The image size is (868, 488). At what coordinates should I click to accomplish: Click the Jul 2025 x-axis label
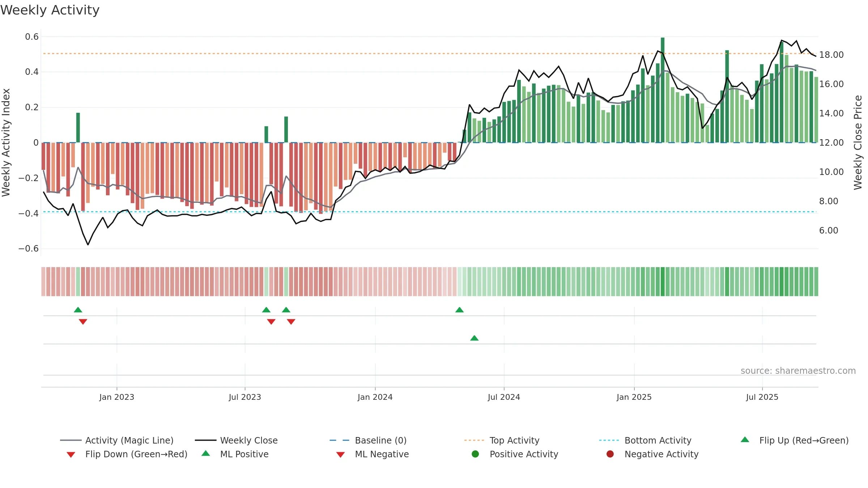pyautogui.click(x=762, y=397)
